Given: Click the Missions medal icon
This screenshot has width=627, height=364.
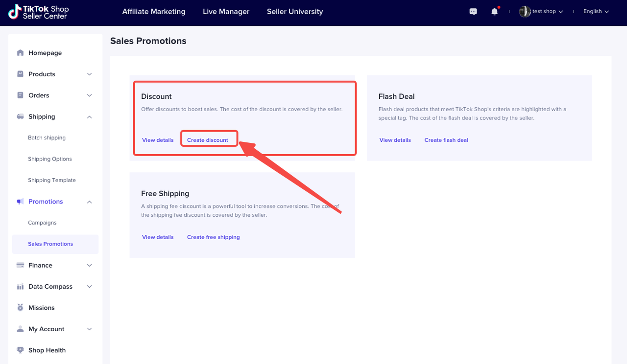Looking at the screenshot, I should [20, 308].
